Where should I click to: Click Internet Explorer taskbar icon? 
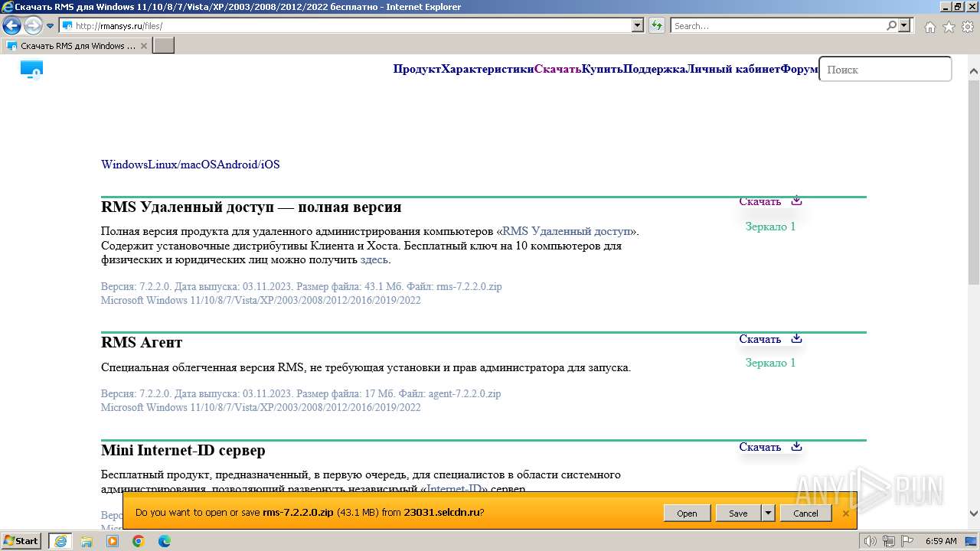point(60,541)
